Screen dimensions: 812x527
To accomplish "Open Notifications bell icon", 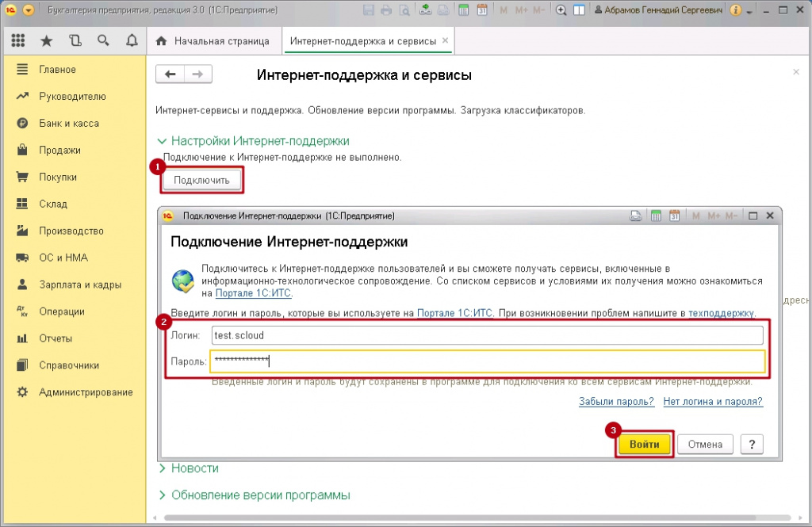I will click(x=132, y=40).
